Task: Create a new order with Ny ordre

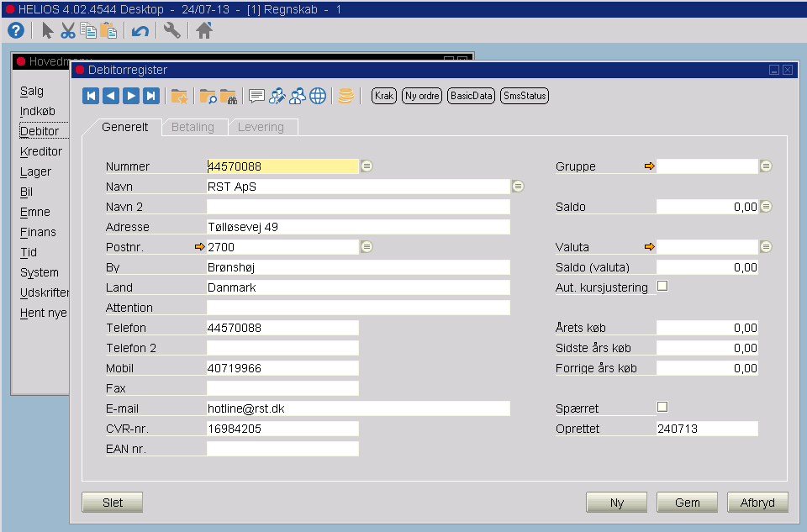Action: pyautogui.click(x=422, y=96)
